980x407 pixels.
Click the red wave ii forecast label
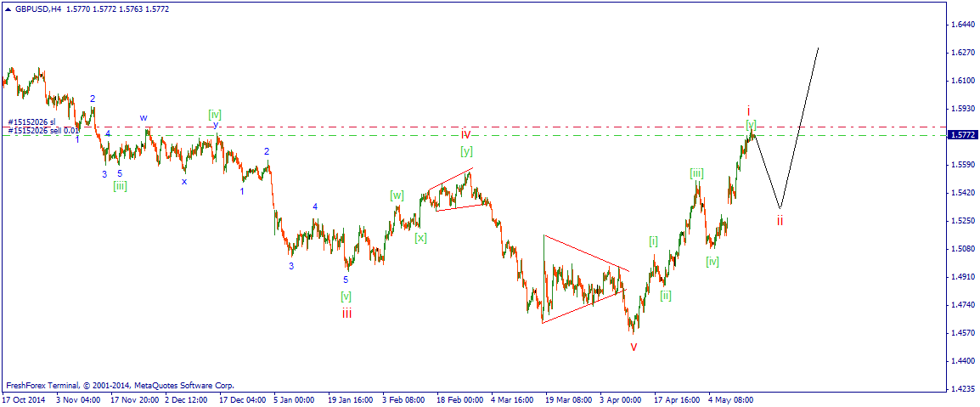pos(780,220)
